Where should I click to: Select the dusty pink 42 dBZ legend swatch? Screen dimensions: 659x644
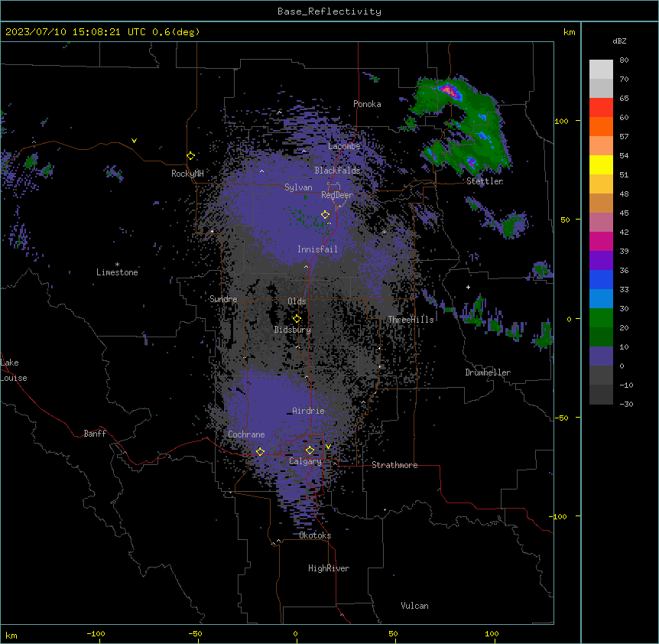[601, 222]
